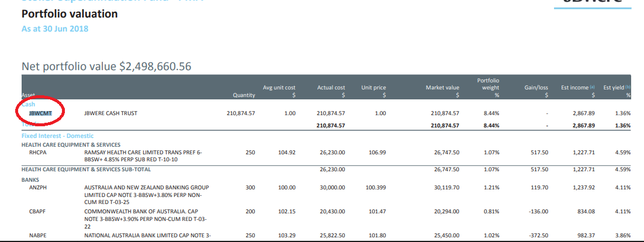
Task: Click the Quantity column header
Action: (x=244, y=95)
